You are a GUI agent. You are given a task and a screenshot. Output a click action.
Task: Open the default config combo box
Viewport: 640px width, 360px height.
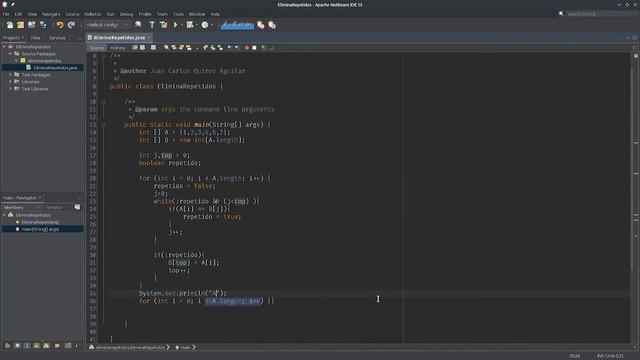[x=107, y=25]
